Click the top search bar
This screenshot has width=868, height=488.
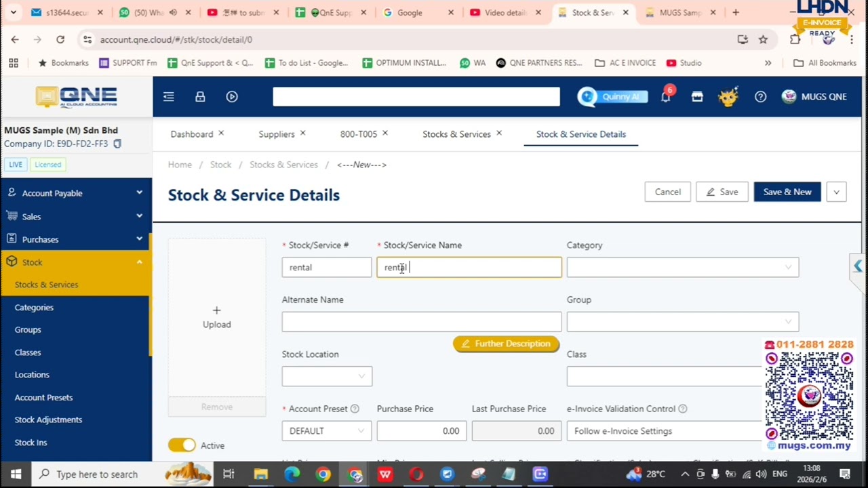click(416, 97)
